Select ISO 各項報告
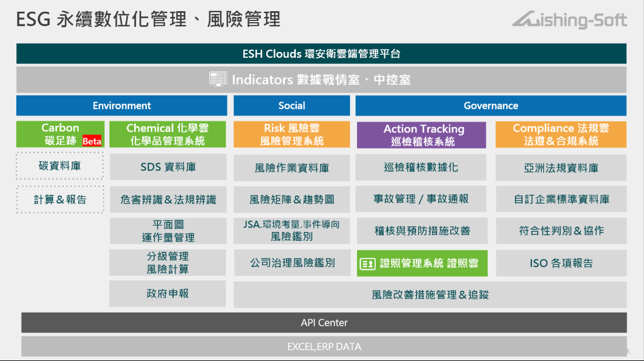The height and width of the screenshot is (361, 644). (561, 263)
